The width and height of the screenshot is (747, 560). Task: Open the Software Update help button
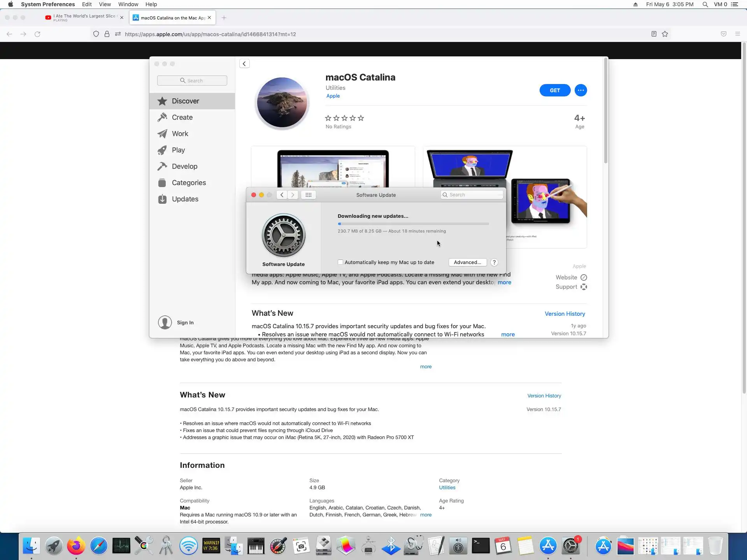pyautogui.click(x=494, y=262)
